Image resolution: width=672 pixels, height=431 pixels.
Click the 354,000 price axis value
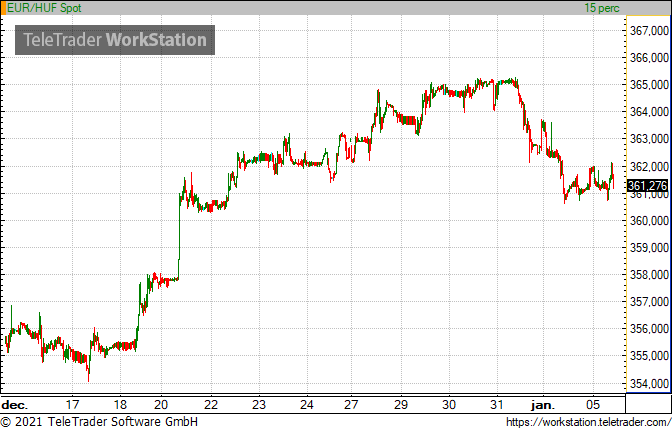tap(649, 383)
